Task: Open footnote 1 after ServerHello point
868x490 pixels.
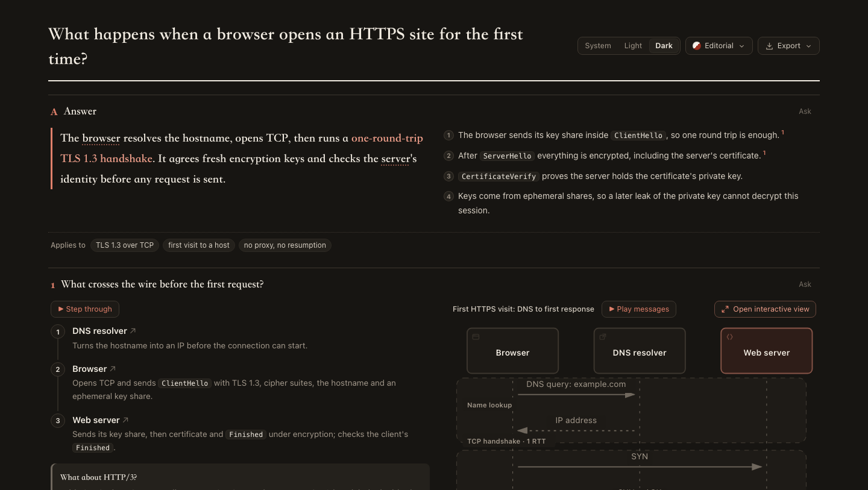Action: 764,153
